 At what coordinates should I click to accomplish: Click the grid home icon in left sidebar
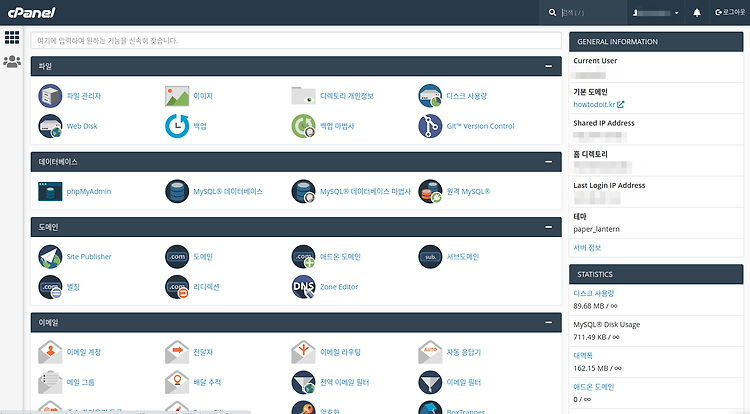tap(12, 37)
